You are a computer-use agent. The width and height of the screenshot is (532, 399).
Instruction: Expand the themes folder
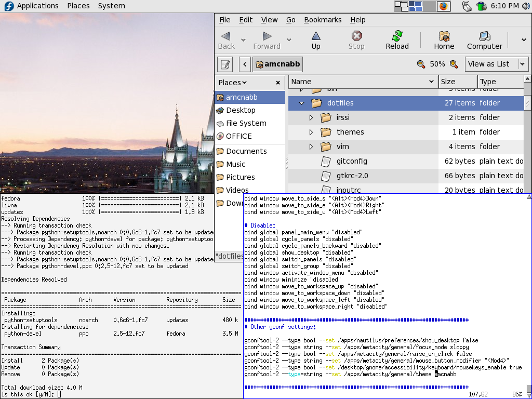pyautogui.click(x=311, y=132)
